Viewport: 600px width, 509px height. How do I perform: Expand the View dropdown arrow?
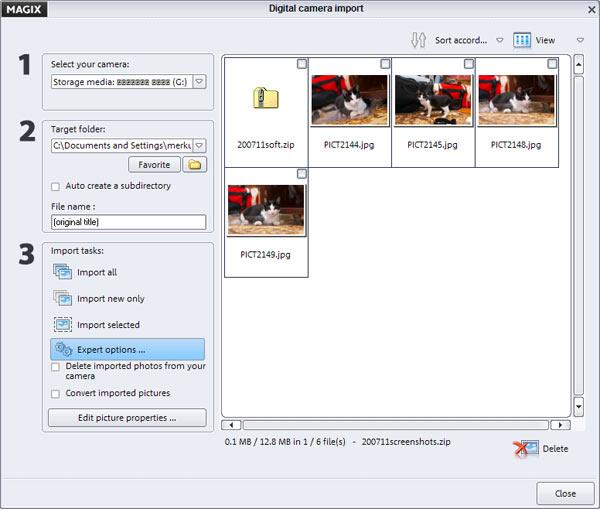coord(580,40)
